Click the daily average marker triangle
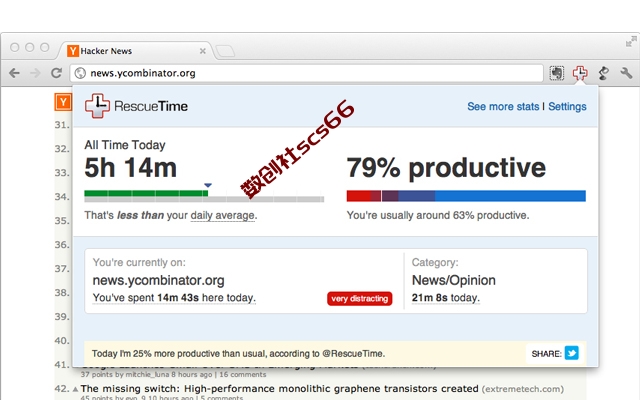Viewport: 640px width, 400px height. coord(208,185)
